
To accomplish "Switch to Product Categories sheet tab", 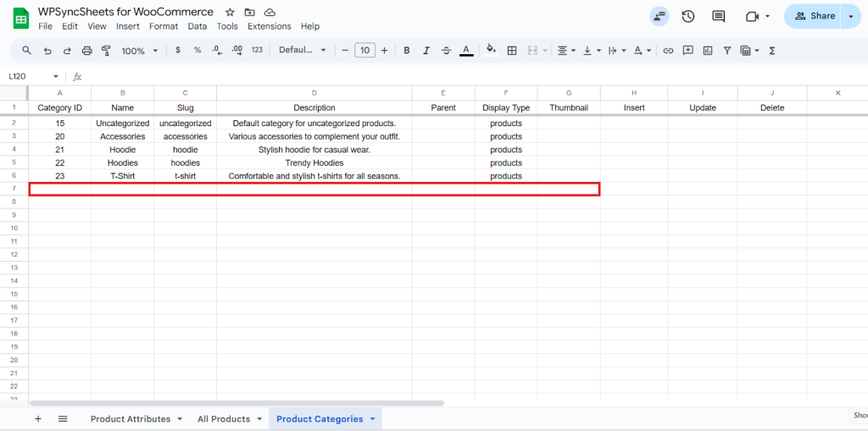I will [320, 419].
